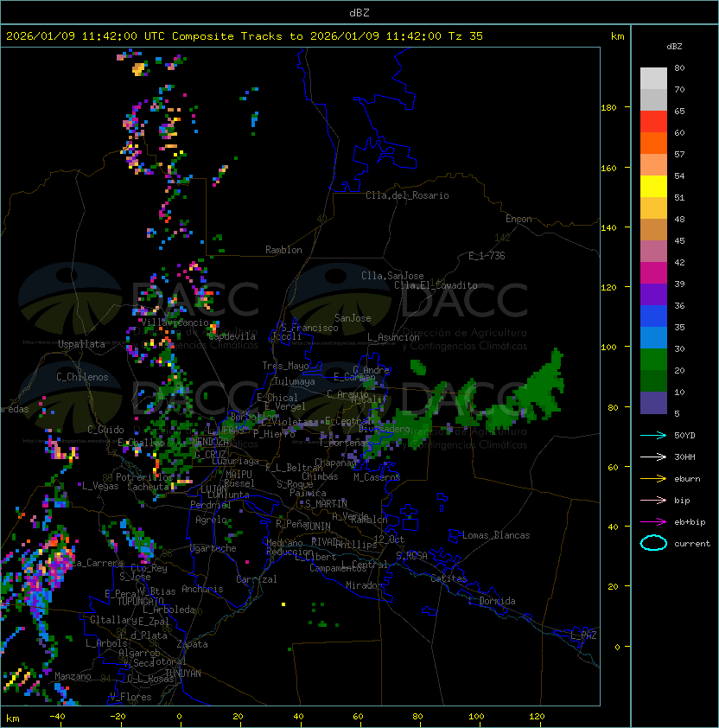The height and width of the screenshot is (728, 719).
Task: Pick the bright yellow swatch in dBZ scale
Action: 653,187
